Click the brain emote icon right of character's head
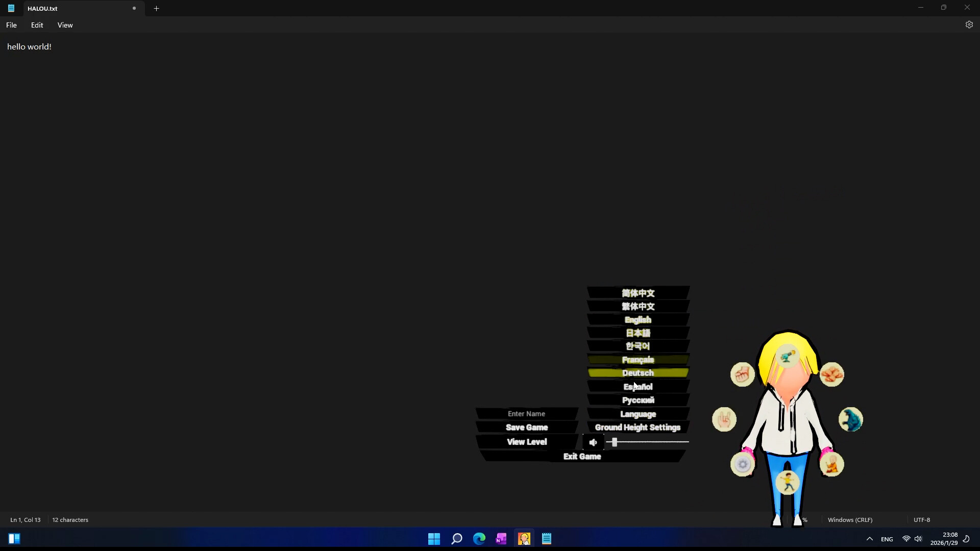This screenshot has height=551, width=980. tap(831, 374)
